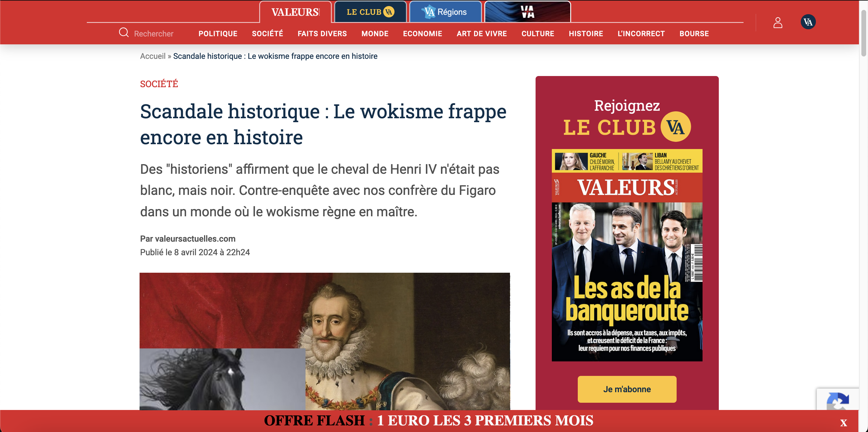Switch to the VA Régions tab
The width and height of the screenshot is (868, 432).
click(445, 12)
